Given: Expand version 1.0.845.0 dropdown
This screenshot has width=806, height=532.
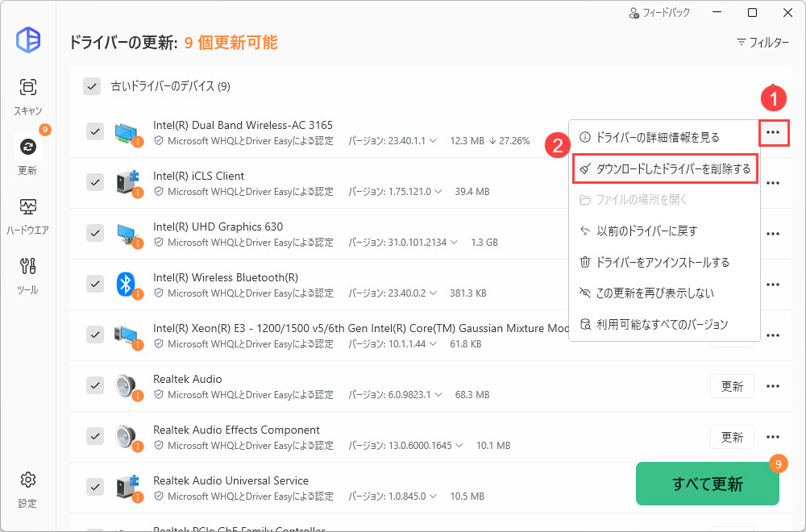Looking at the screenshot, I should click(x=433, y=496).
